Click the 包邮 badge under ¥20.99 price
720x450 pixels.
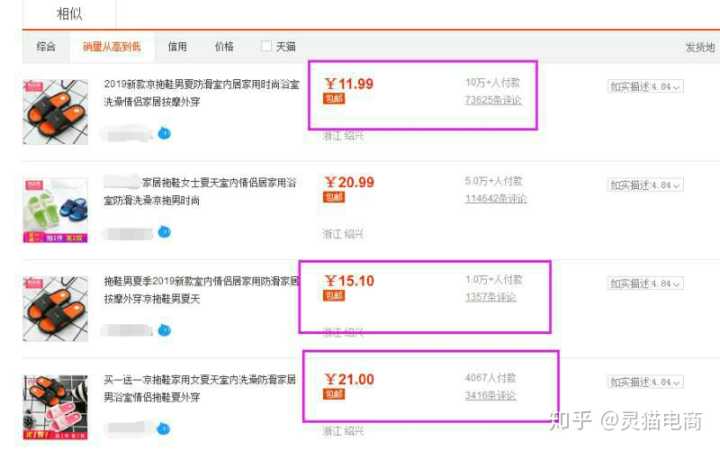(x=334, y=197)
